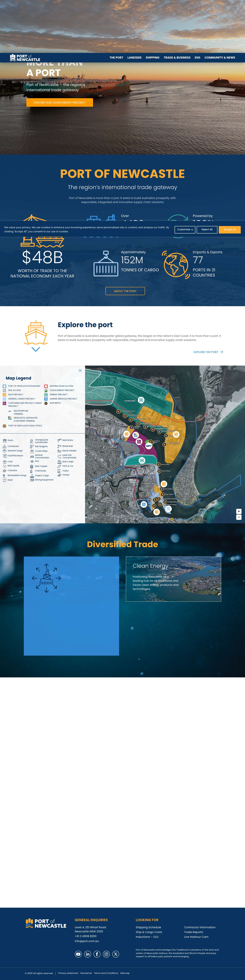Click the Timber icon in the legend
The image size is (245, 980).
tap(59, 475)
